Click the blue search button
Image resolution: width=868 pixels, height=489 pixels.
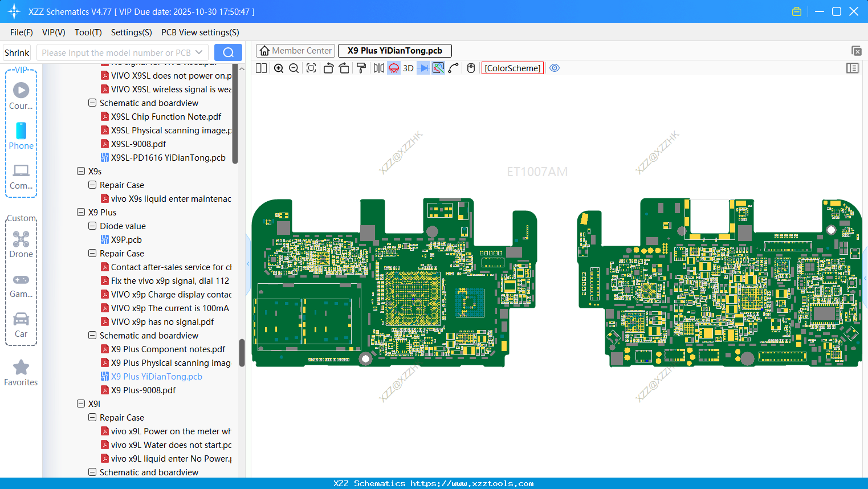[x=228, y=52]
